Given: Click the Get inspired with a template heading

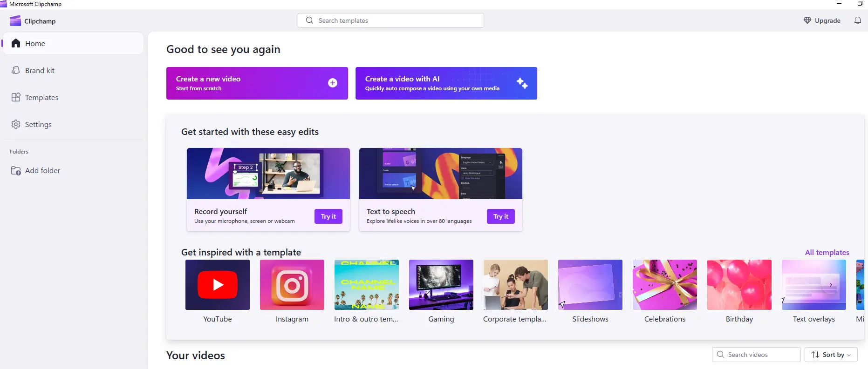Looking at the screenshot, I should click(241, 252).
